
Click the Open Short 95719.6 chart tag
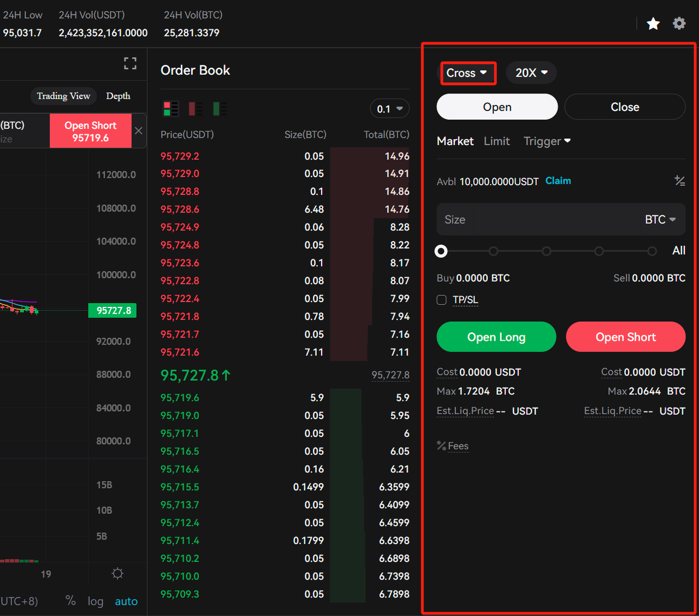coord(91,131)
